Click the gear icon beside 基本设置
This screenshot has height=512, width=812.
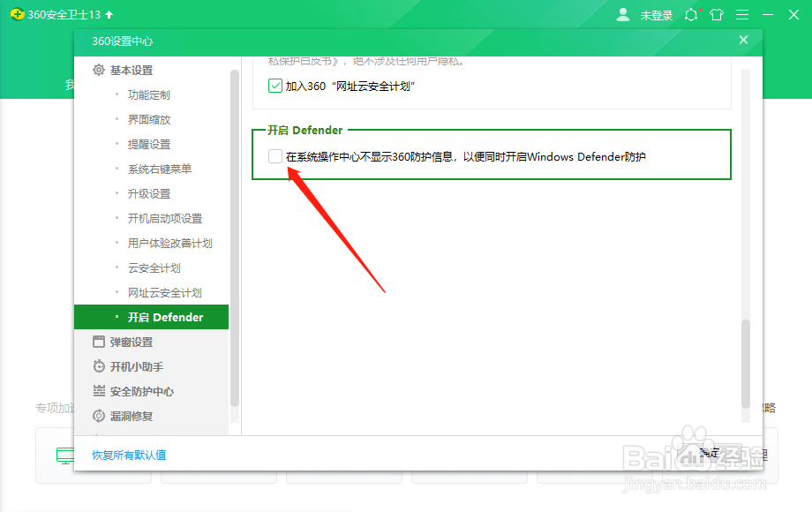point(98,70)
